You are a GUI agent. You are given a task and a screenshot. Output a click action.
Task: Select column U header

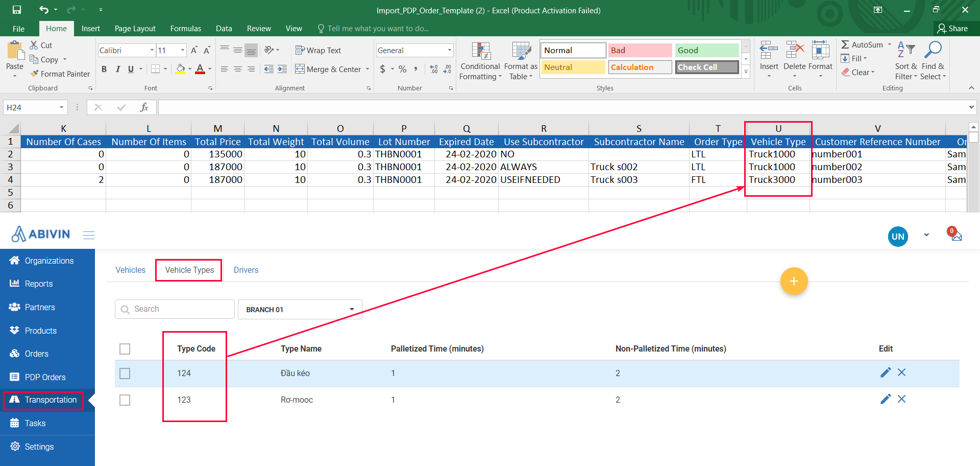pyautogui.click(x=778, y=128)
